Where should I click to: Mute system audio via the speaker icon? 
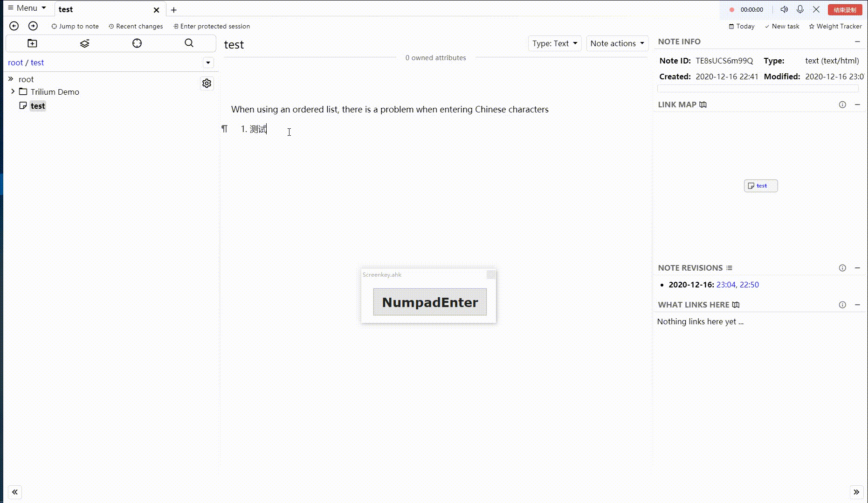[784, 9]
